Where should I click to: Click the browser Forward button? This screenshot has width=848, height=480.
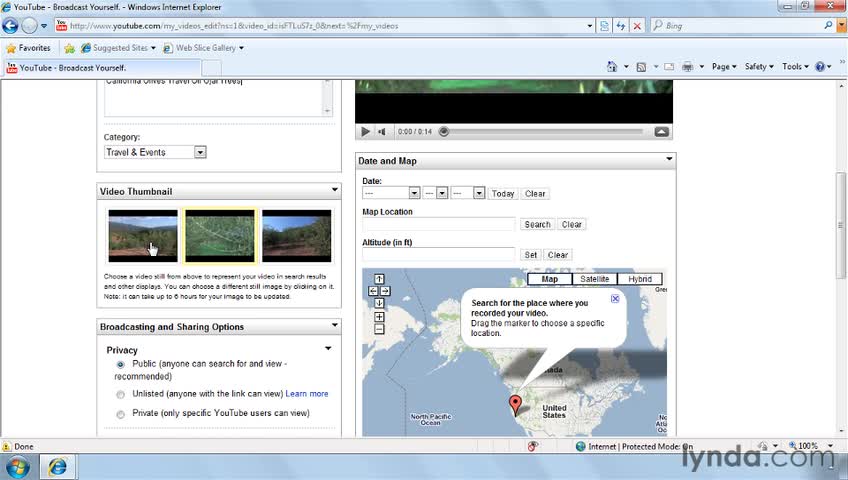point(29,25)
